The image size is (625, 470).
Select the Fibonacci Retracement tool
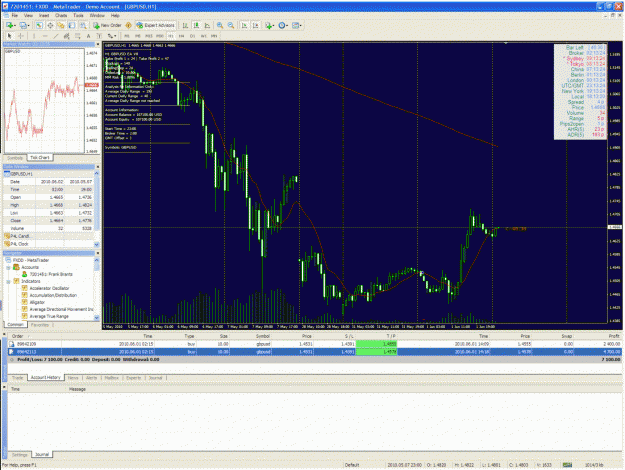(x=77, y=36)
